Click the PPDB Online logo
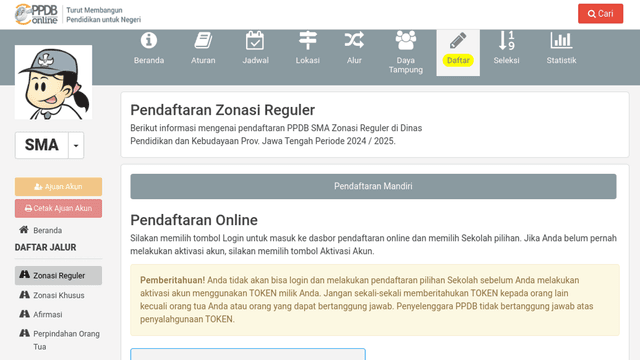The image size is (640, 360). 36,14
